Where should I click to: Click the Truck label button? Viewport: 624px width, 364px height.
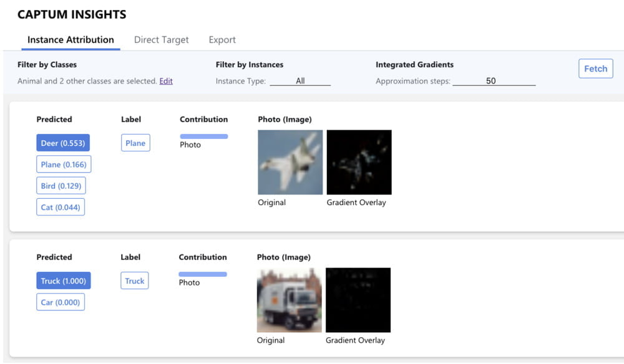(x=135, y=281)
